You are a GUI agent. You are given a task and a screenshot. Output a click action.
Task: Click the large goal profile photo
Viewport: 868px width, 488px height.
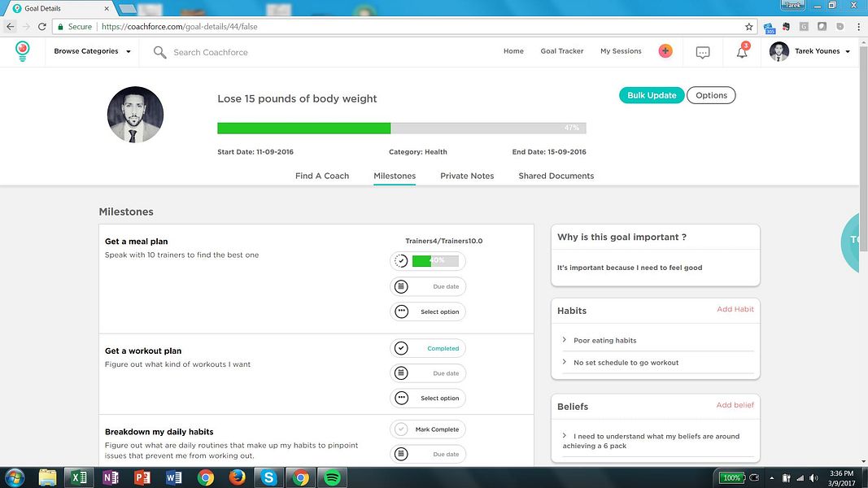135,115
